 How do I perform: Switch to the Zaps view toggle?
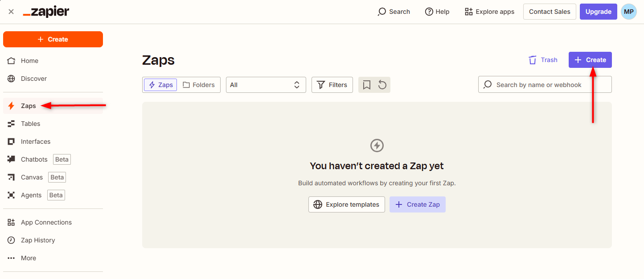click(x=160, y=85)
